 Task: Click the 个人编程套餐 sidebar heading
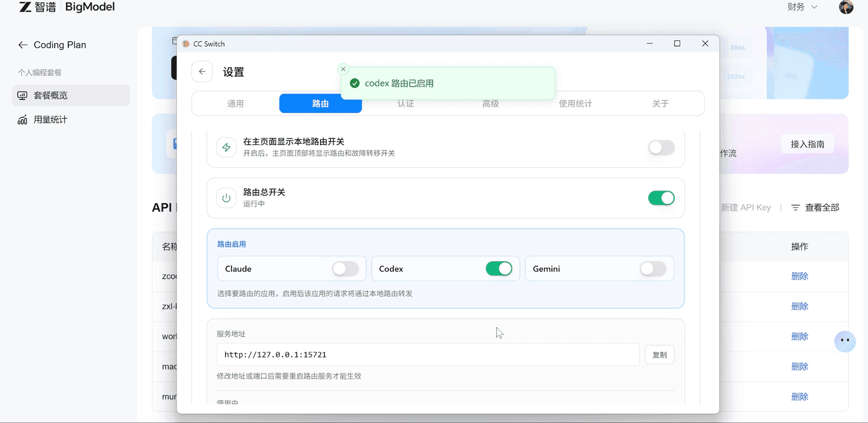click(40, 72)
